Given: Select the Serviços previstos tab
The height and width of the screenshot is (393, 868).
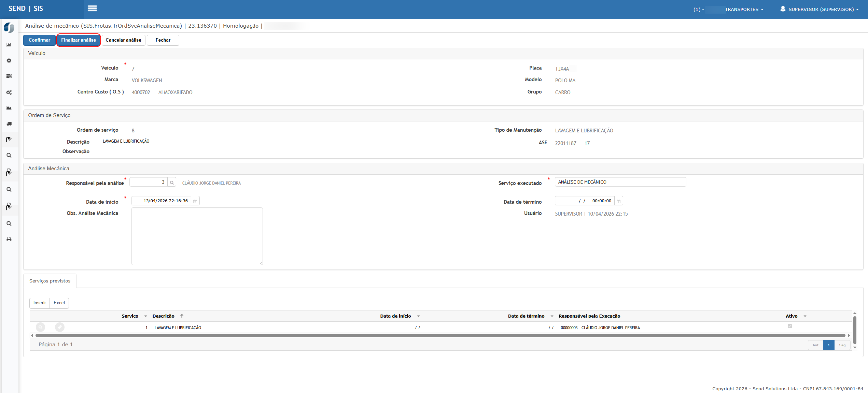Looking at the screenshot, I should [50, 281].
